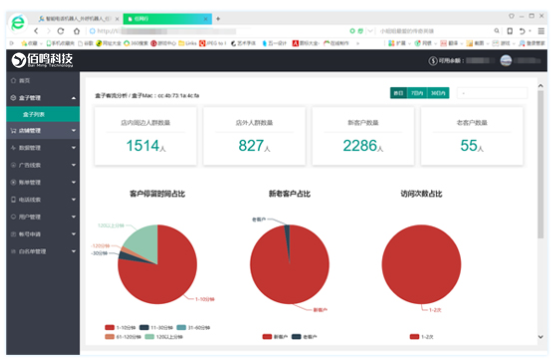
Task: Click the browser home icon
Action: 77,31
